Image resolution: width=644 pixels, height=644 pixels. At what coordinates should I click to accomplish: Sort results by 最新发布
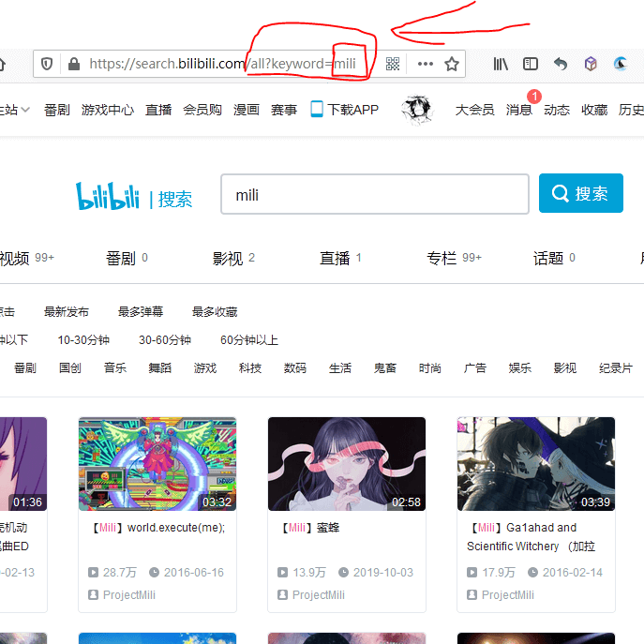(x=67, y=312)
